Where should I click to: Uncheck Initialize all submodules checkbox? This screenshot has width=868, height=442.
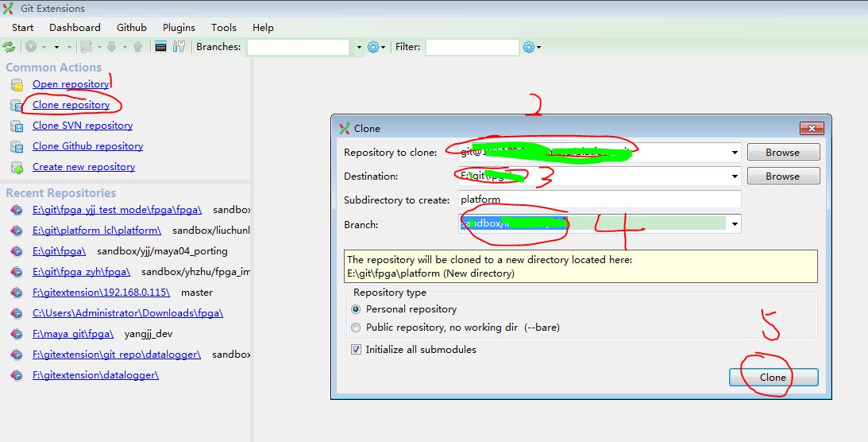point(356,350)
